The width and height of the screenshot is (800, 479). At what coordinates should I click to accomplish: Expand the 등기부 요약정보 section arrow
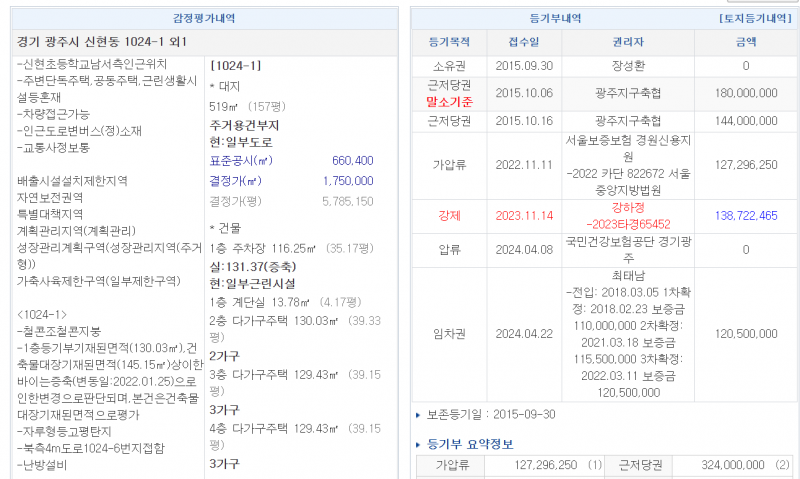pyautogui.click(x=419, y=444)
